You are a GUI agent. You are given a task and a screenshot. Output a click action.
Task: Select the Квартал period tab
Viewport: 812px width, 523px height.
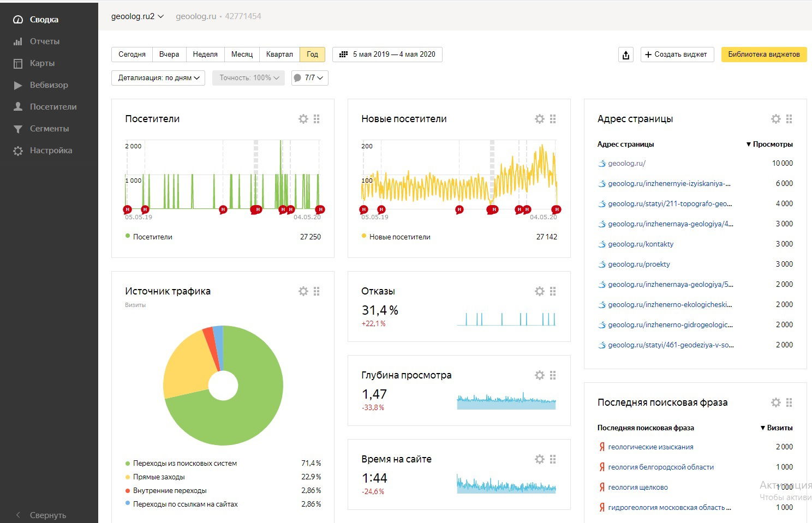point(279,55)
